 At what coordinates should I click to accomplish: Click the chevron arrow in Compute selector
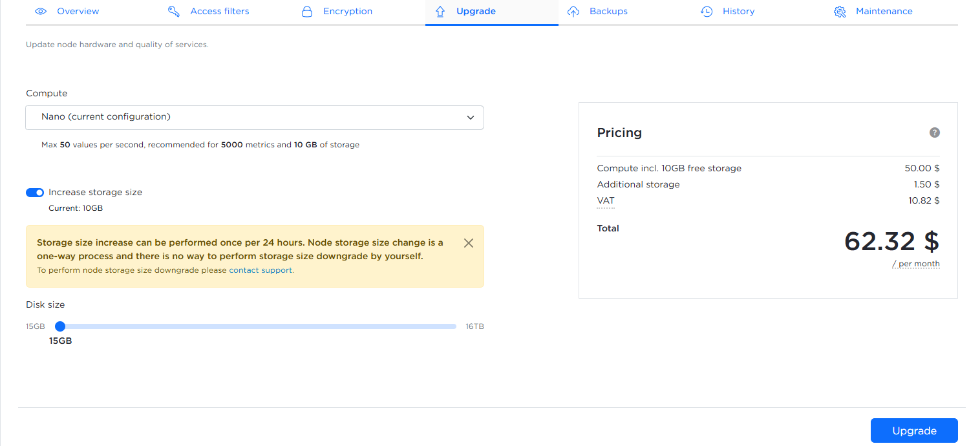click(470, 118)
